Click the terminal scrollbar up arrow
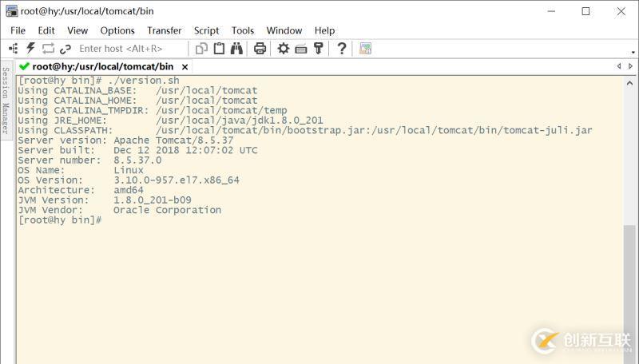 pyautogui.click(x=629, y=83)
